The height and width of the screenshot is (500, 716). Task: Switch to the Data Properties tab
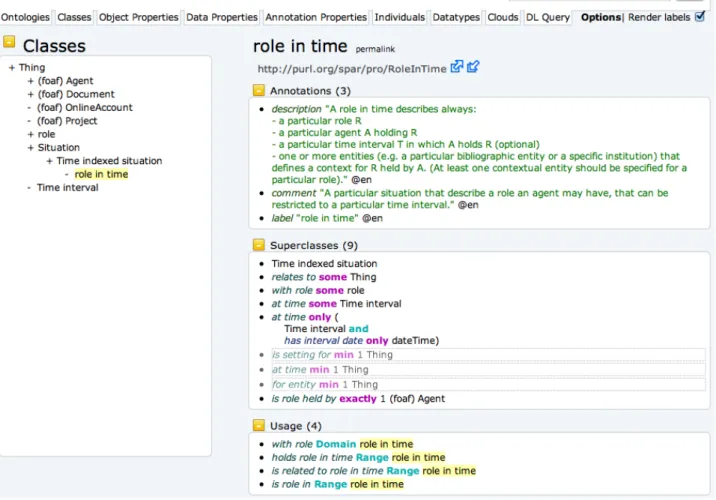point(222,17)
